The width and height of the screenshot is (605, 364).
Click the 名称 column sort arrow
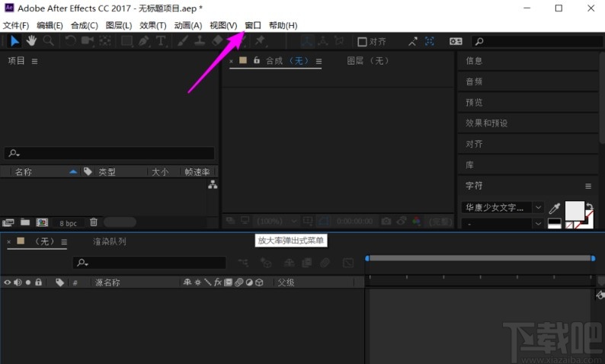[73, 172]
